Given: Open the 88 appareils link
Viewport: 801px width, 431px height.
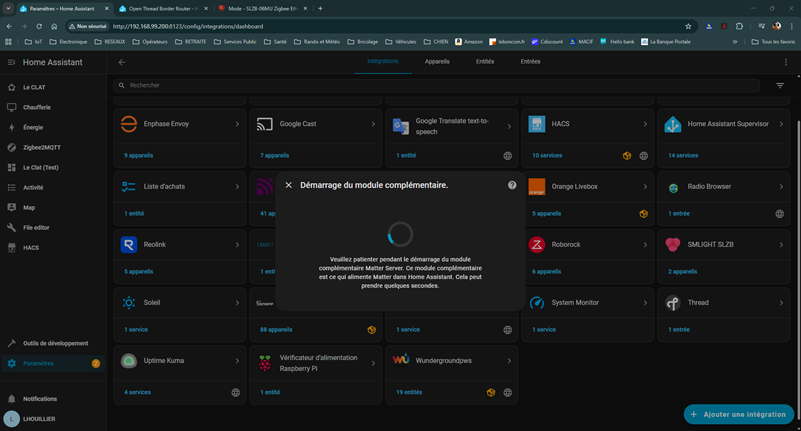Looking at the screenshot, I should click(276, 329).
